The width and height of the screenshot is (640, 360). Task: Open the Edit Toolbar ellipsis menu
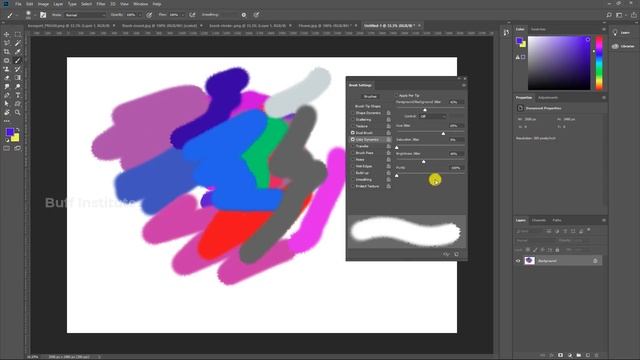pyautogui.click(x=7, y=121)
